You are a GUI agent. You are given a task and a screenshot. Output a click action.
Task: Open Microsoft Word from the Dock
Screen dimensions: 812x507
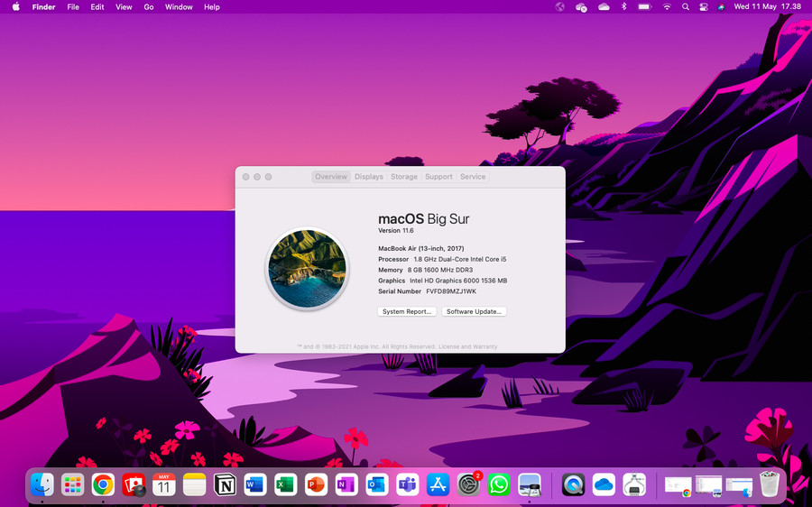click(255, 485)
